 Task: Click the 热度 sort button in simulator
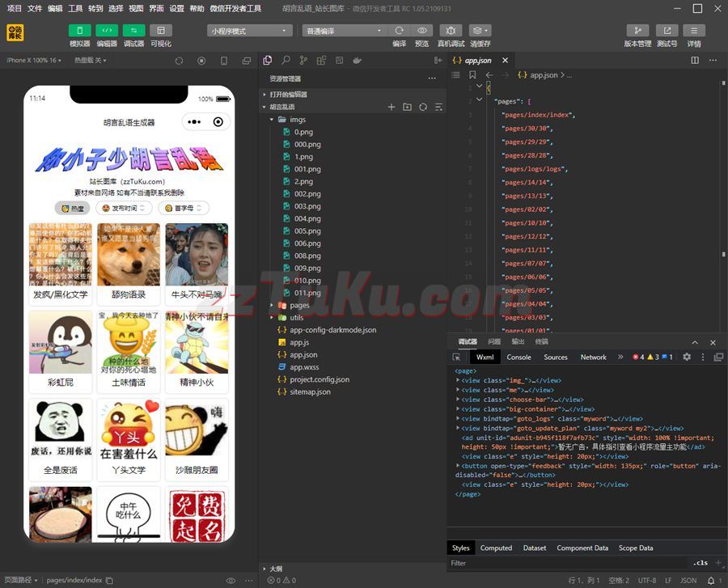pyautogui.click(x=73, y=208)
